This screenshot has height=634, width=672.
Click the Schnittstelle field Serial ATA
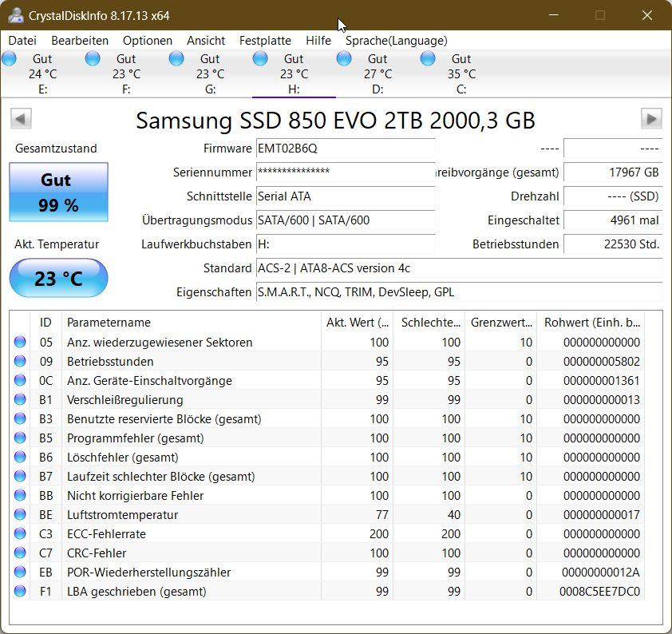346,196
